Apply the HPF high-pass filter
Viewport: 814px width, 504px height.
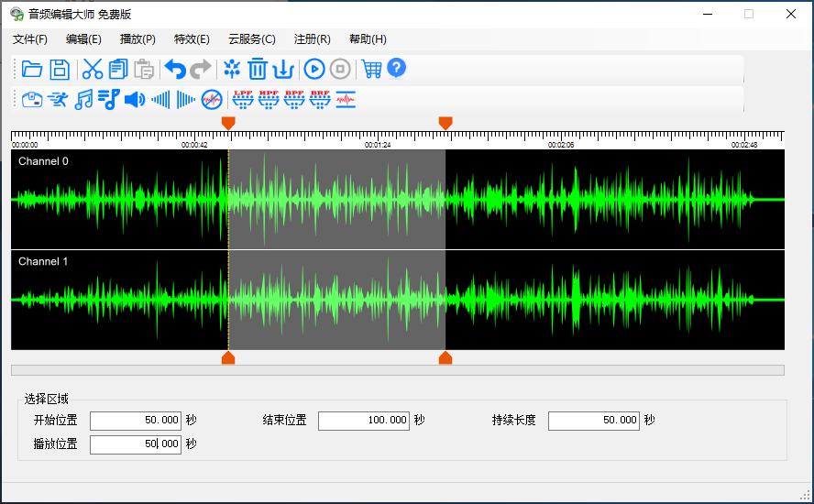click(269, 99)
